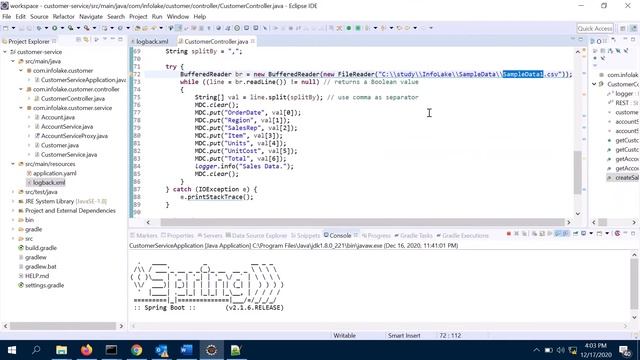Clear the Console output

[534, 234]
